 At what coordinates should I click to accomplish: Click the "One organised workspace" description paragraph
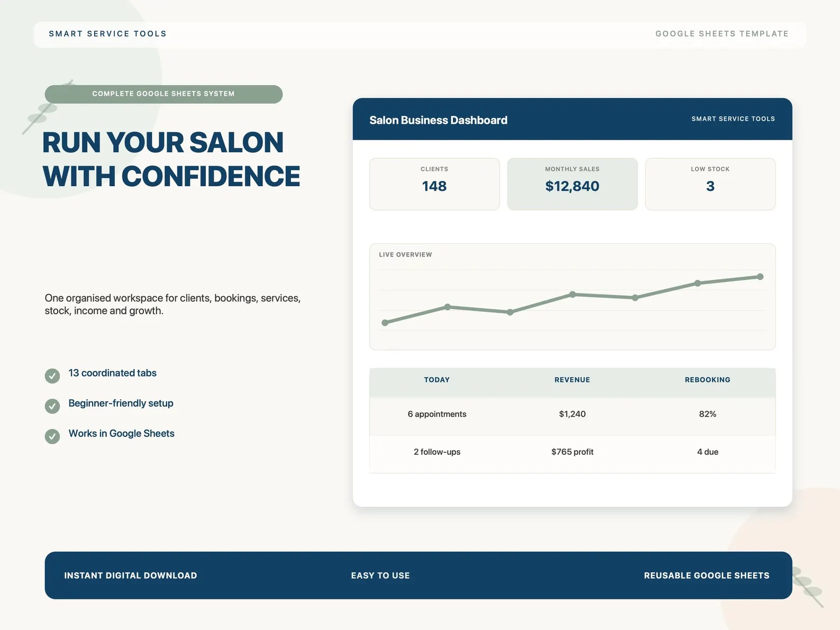click(x=172, y=304)
